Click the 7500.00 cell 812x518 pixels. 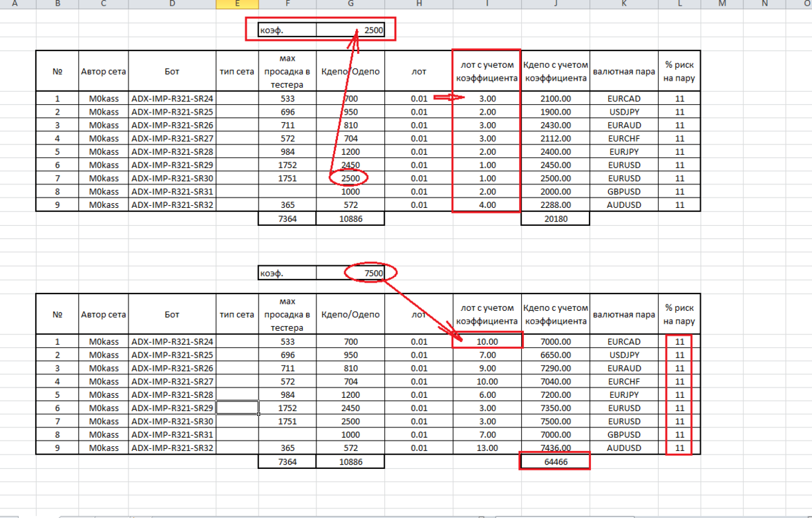556,421
